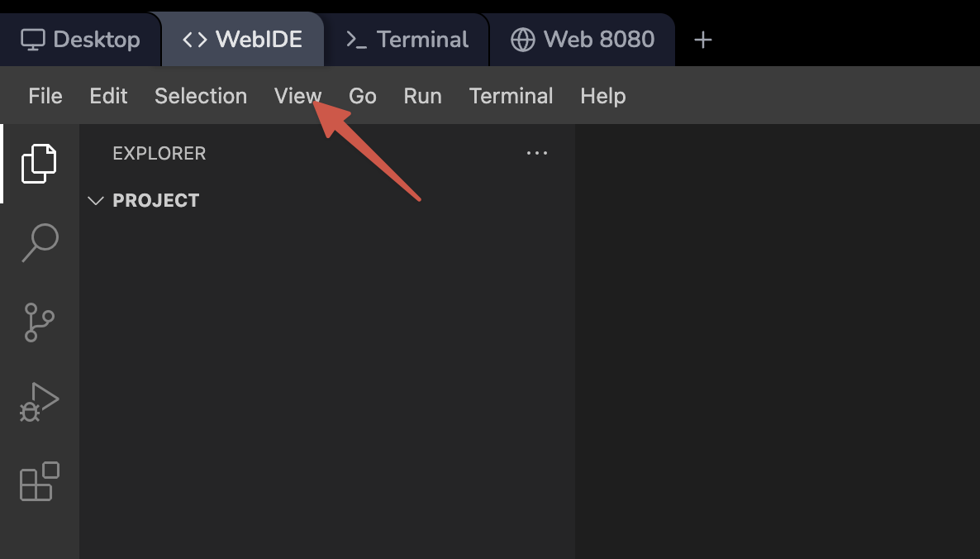Select the Search icon in the sidebar
980x559 pixels.
39,242
